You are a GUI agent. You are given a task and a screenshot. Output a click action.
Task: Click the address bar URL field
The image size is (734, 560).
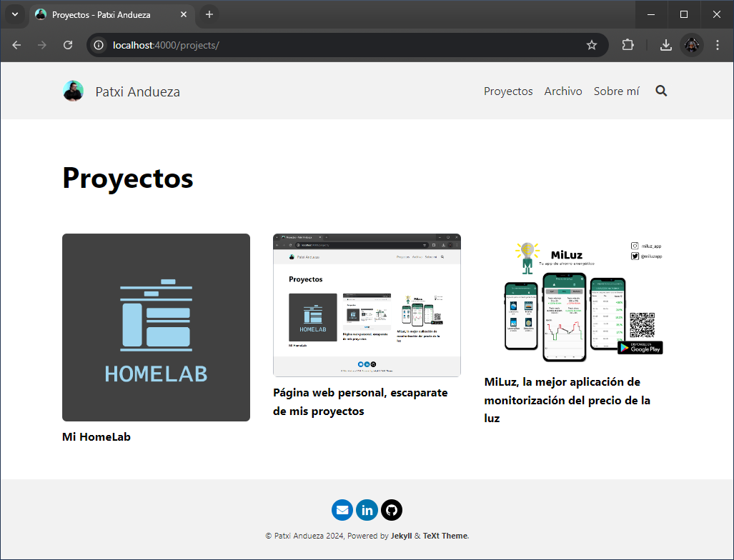coord(343,45)
